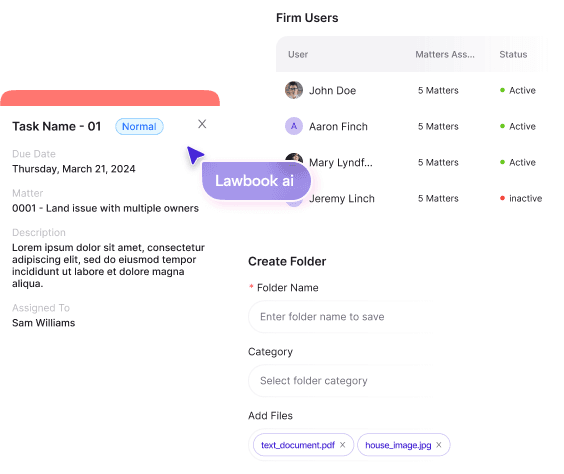Open the Select folder category dropdown
This screenshot has height=474, width=564.
point(340,380)
